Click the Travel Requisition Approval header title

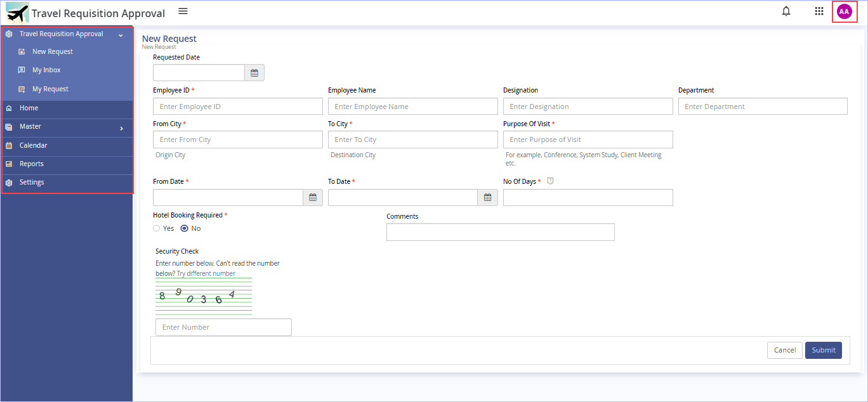(x=98, y=13)
